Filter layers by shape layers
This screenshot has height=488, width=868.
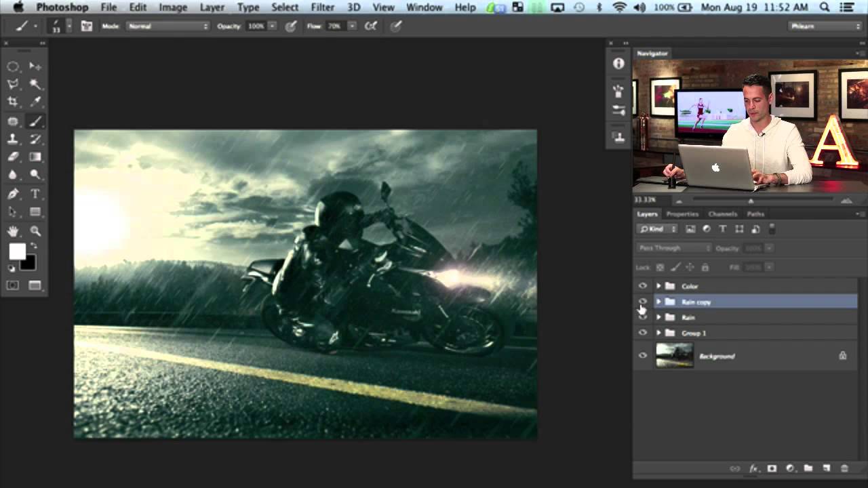coord(739,229)
